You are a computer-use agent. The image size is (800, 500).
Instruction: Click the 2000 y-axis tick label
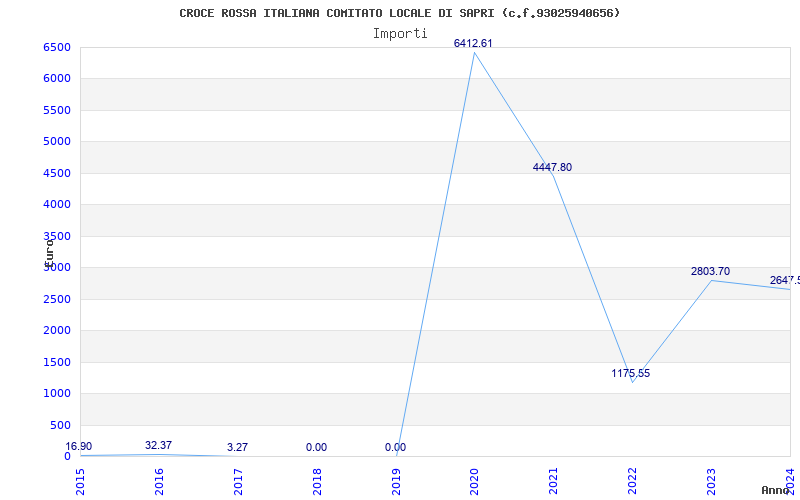click(x=57, y=331)
